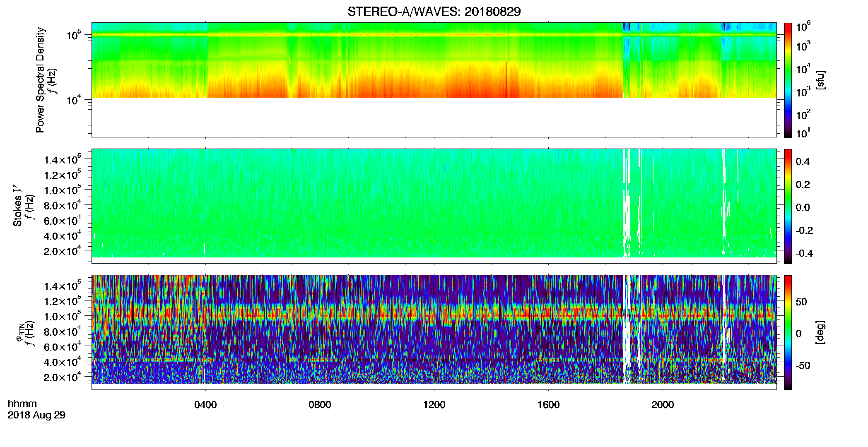The width and height of the screenshot is (868, 447).
Task: Click the 1.4×10^5 tick of φRTN panel
Action: pyautogui.click(x=63, y=286)
